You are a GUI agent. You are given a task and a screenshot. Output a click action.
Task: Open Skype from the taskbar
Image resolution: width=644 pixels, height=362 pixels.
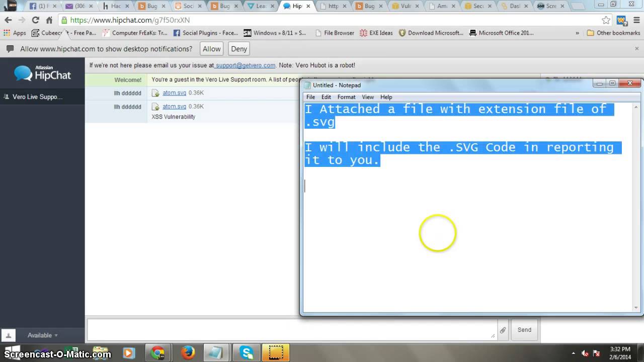[247, 353]
